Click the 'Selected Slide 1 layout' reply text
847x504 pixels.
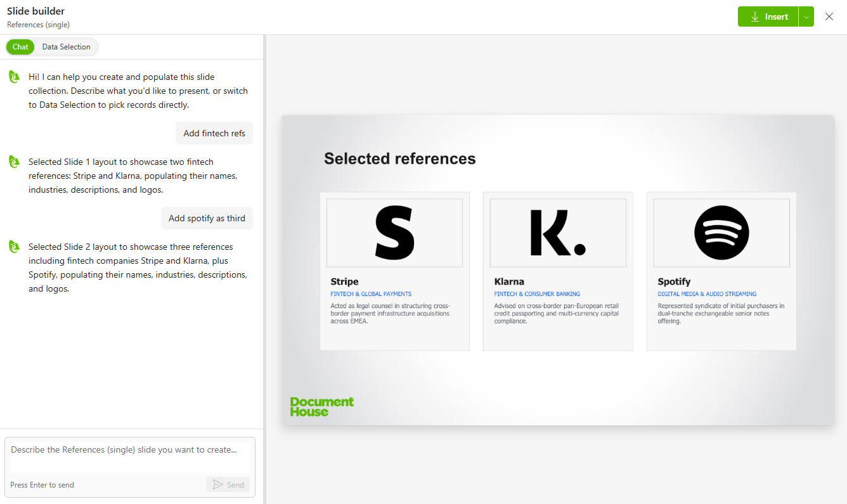[133, 176]
